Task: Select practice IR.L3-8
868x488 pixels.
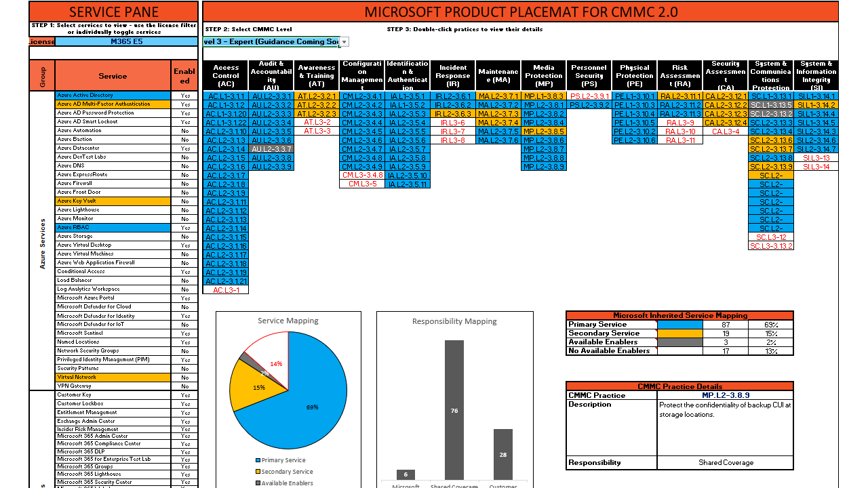Action: point(453,140)
